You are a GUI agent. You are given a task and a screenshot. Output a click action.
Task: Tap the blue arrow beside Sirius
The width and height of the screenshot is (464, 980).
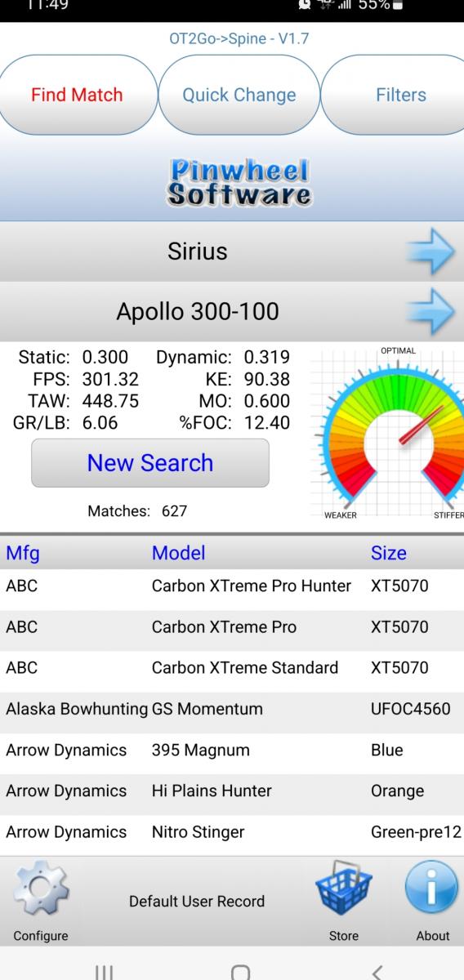click(x=431, y=252)
